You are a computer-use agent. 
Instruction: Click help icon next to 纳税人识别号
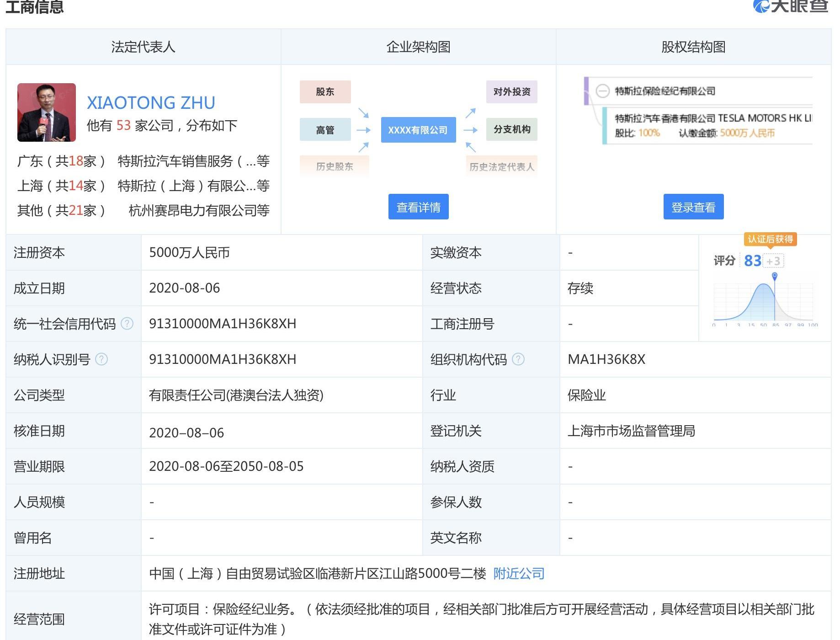(101, 359)
